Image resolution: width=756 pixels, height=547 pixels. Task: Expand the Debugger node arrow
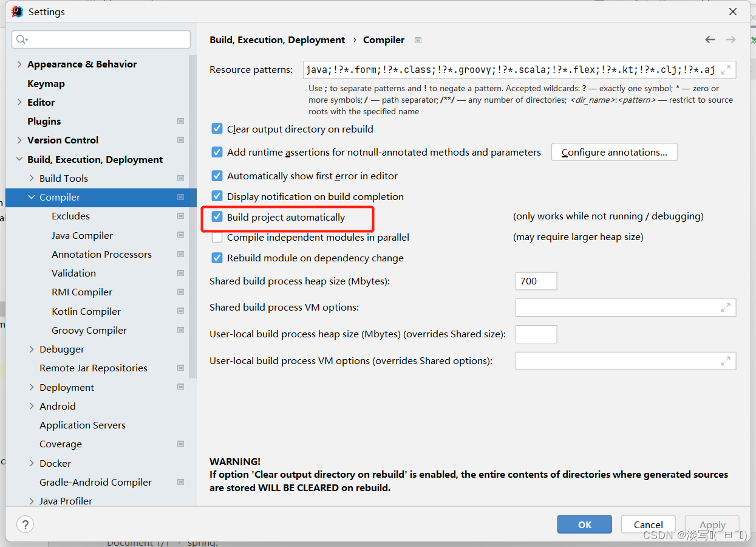[x=32, y=349]
